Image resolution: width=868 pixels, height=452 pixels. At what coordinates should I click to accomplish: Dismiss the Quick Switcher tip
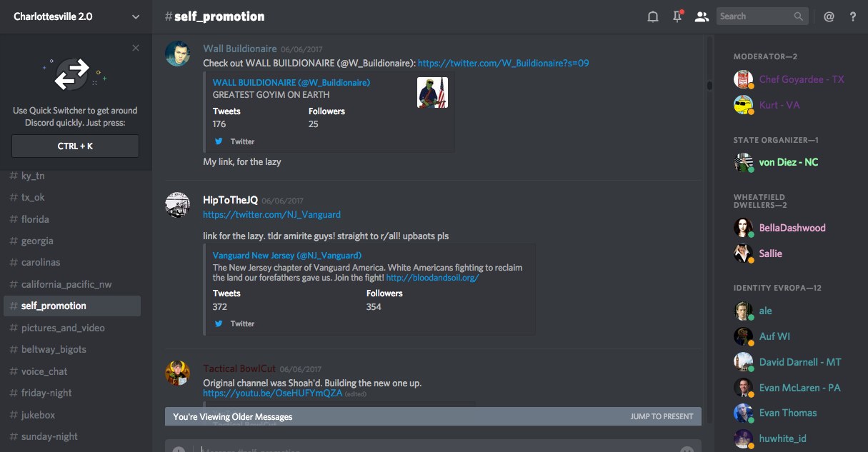tap(136, 48)
